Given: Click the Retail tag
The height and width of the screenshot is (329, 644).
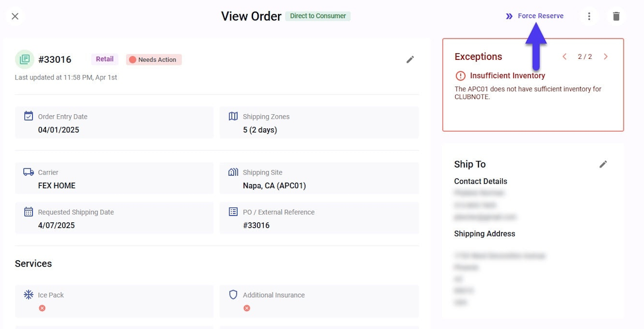Looking at the screenshot, I should tap(105, 59).
